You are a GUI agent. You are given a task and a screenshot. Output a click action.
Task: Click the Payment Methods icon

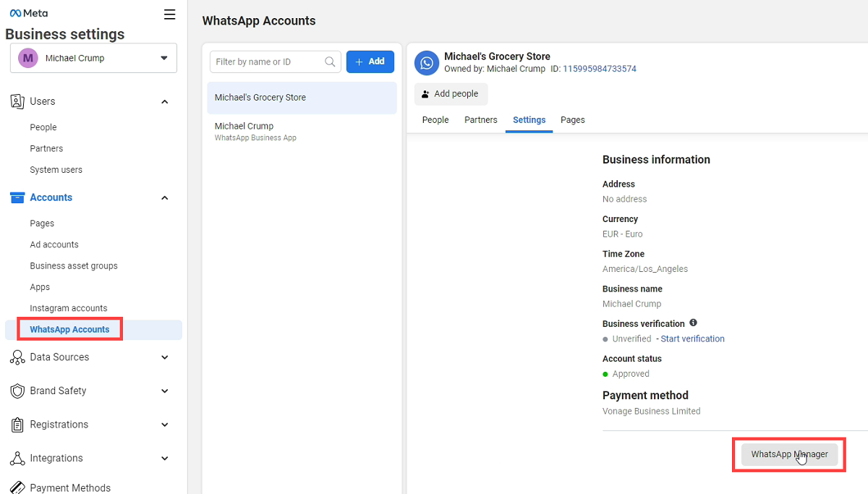tap(17, 488)
